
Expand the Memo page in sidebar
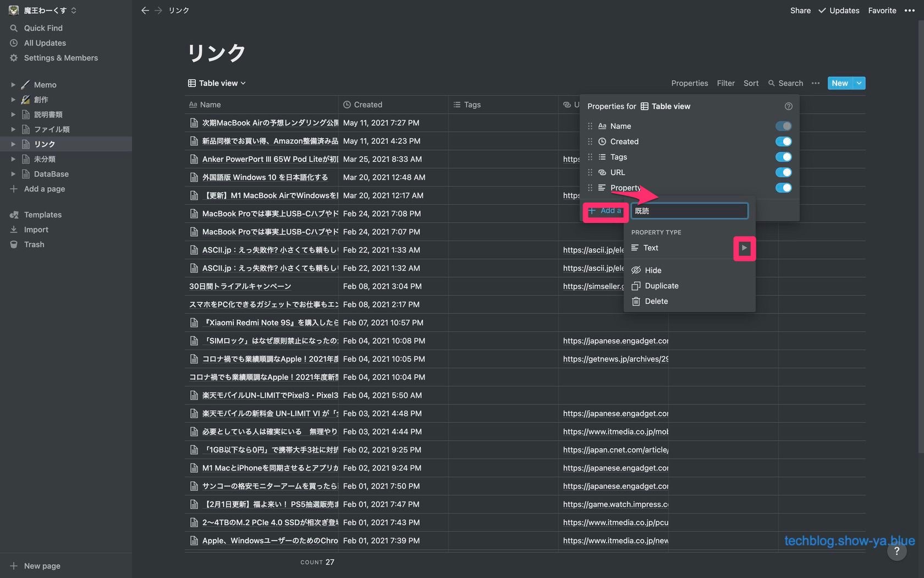click(x=13, y=85)
